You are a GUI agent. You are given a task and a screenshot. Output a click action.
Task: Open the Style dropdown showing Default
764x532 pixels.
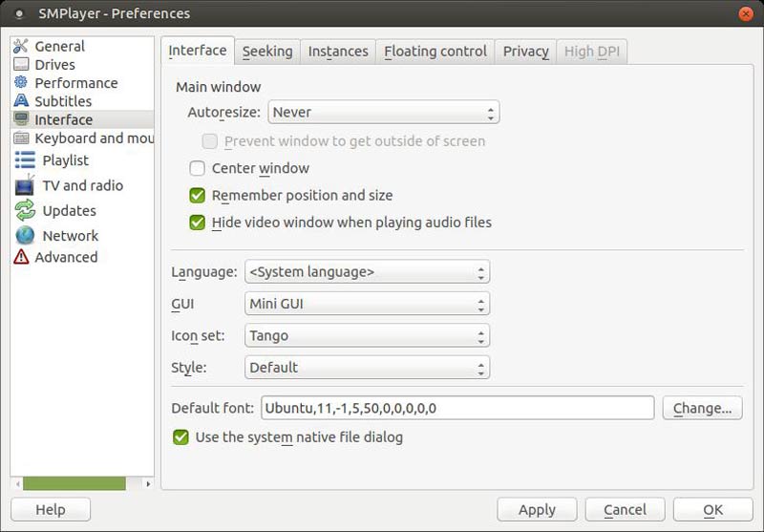click(x=367, y=368)
